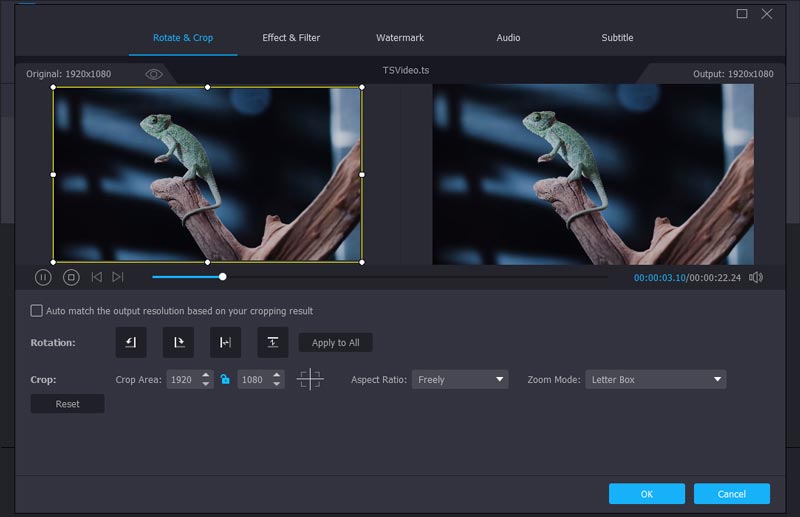Skip to previous frame
This screenshot has width=800, height=517.
coord(97,277)
